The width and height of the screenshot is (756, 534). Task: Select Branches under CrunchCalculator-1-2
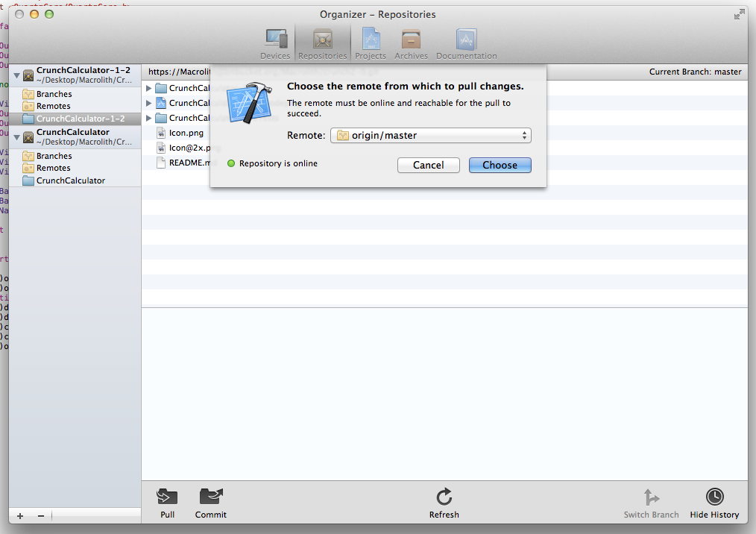click(54, 94)
